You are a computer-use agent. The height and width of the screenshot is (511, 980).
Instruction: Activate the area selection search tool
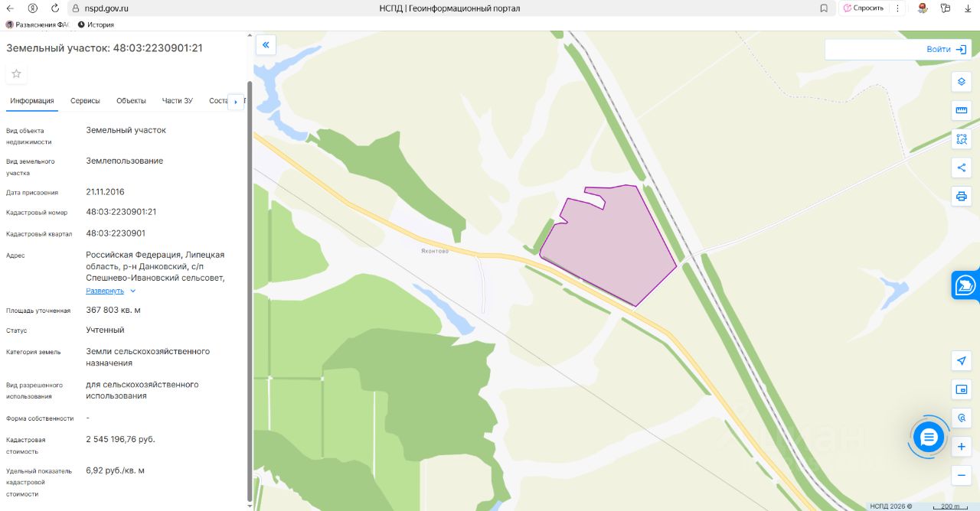click(962, 139)
